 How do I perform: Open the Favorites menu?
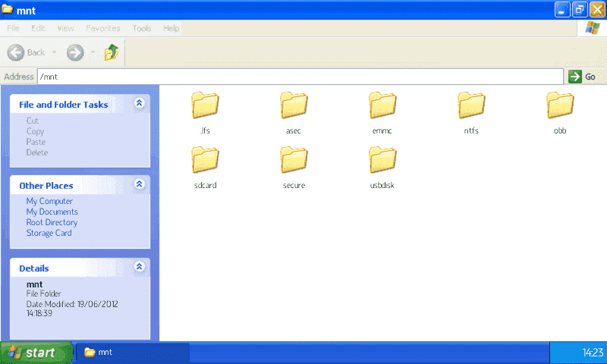click(x=103, y=28)
